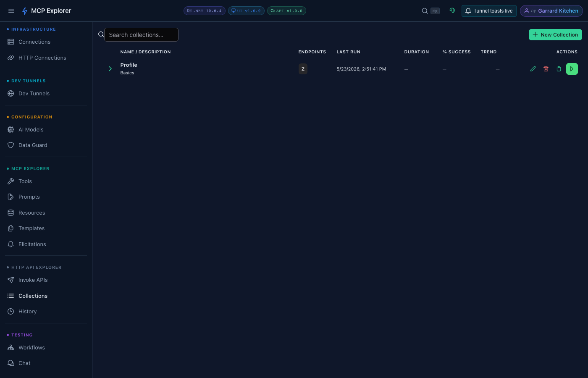Image resolution: width=588 pixels, height=378 pixels.
Task: Click the Trend column header
Action: click(x=488, y=52)
